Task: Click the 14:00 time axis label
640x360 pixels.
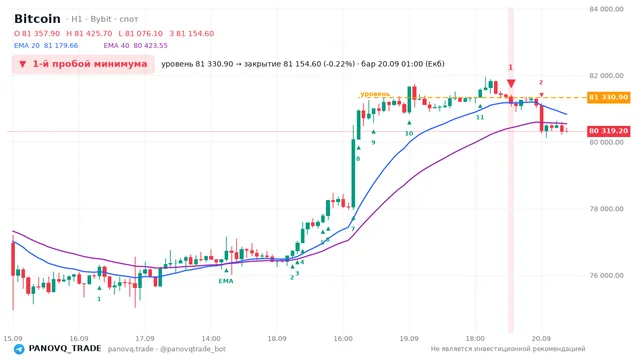Action: (211, 338)
